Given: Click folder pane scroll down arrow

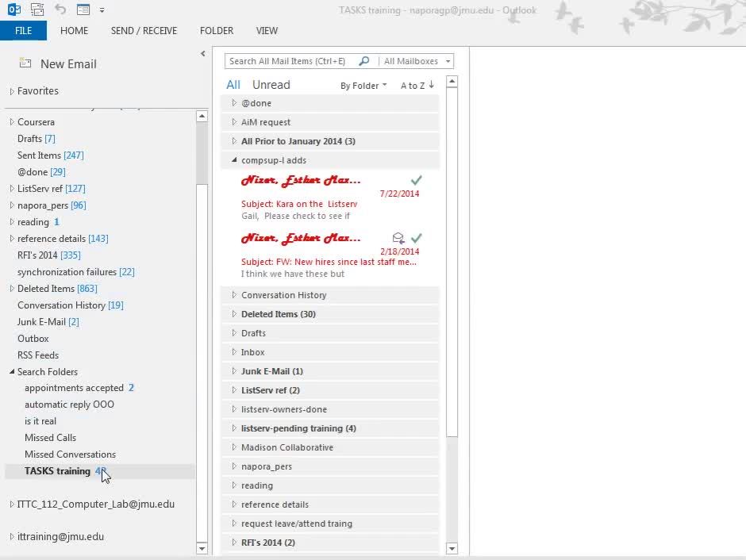Looking at the screenshot, I should pyautogui.click(x=202, y=549).
